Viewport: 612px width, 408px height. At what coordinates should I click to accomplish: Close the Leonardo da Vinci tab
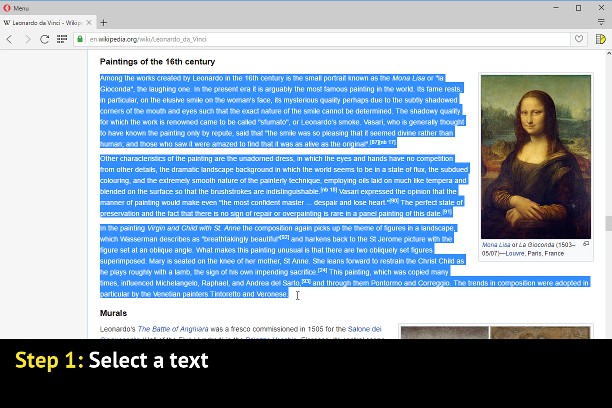point(88,22)
